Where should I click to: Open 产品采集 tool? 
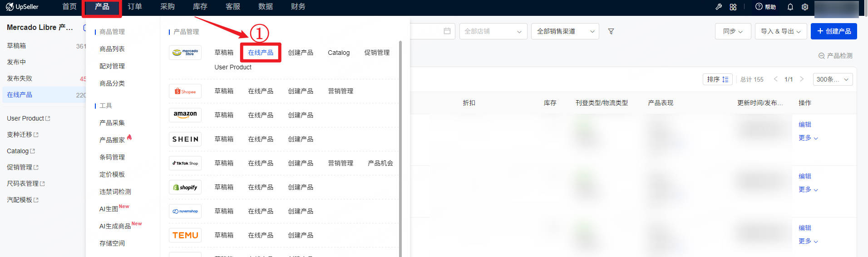click(x=112, y=123)
